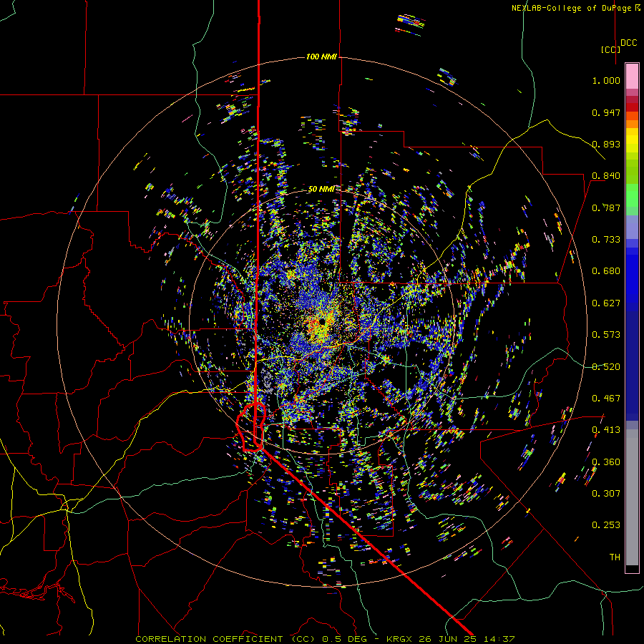Click the 0.947 value on the legend

click(x=606, y=112)
